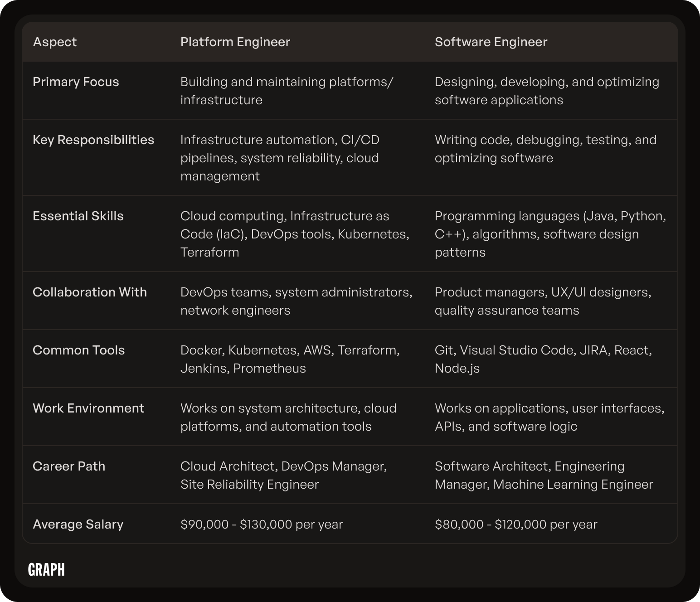Image resolution: width=700 pixels, height=602 pixels.
Task: Click "Designing, developing, and optimizing software applications" cell
Action: (547, 91)
